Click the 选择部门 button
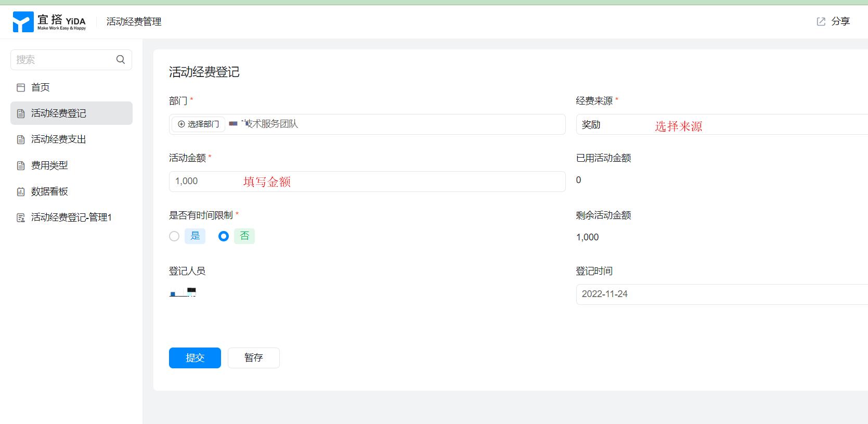Viewport: 868px width, 424px height. click(198, 124)
